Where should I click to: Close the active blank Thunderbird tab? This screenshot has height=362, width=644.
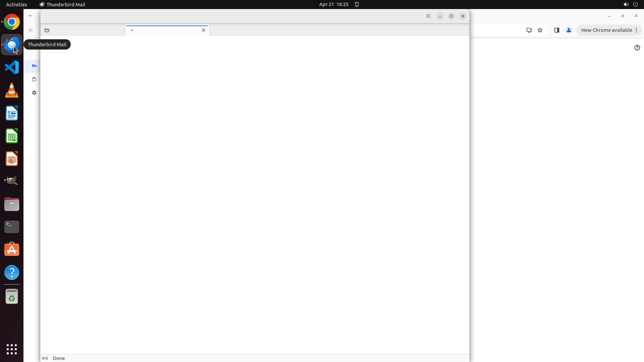(203, 30)
